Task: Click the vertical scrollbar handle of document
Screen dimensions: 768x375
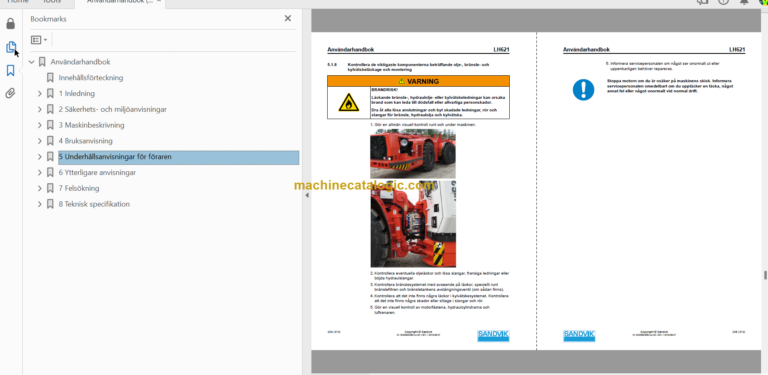Action: pyautogui.click(x=765, y=275)
